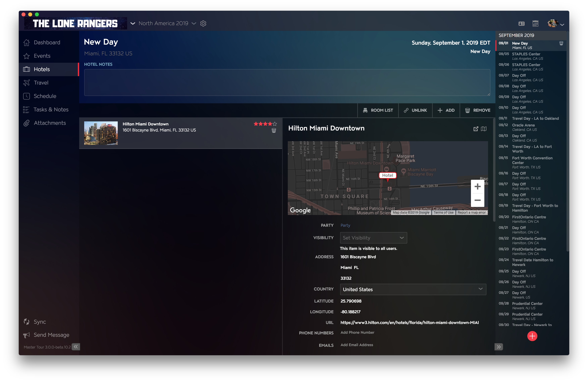Click the Sync icon in sidebar
This screenshot has width=588, height=382.
coord(26,322)
